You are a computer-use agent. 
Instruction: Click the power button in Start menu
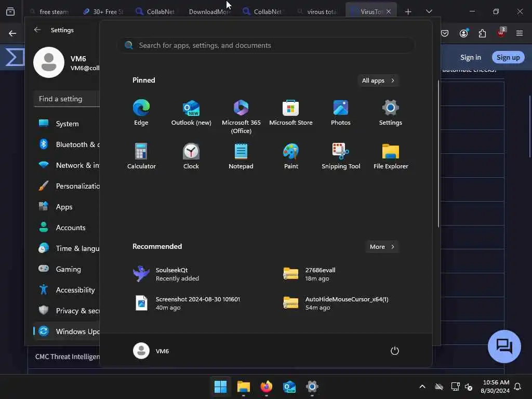click(395, 351)
